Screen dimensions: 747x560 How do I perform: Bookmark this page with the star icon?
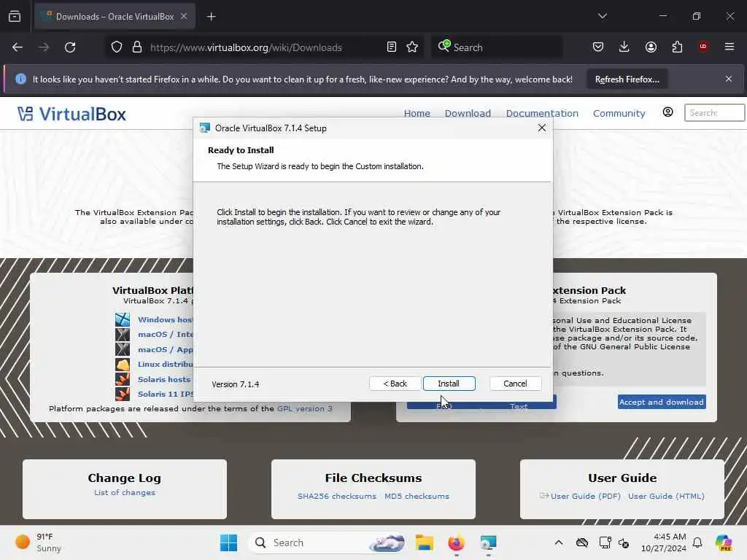[x=412, y=47]
